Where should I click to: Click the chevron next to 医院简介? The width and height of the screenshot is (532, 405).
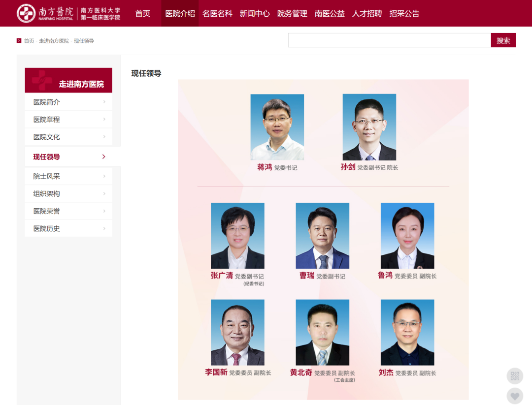(104, 102)
